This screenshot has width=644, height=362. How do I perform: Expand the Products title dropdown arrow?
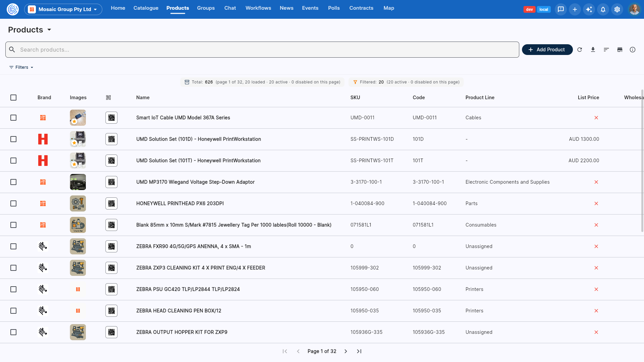[49, 29]
